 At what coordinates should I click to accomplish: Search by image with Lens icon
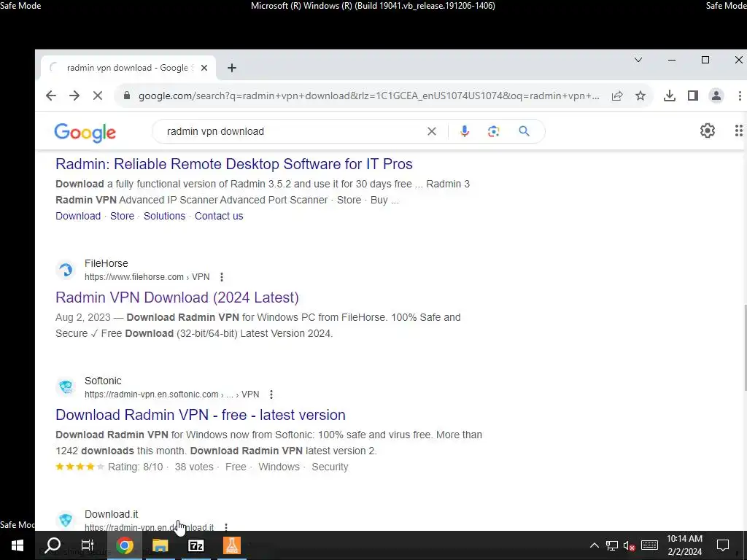point(494,131)
